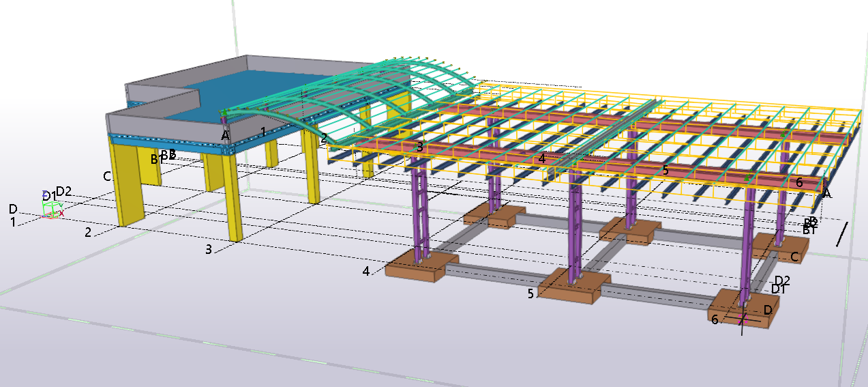Select the yellow corner column near label C

[x=128, y=183]
